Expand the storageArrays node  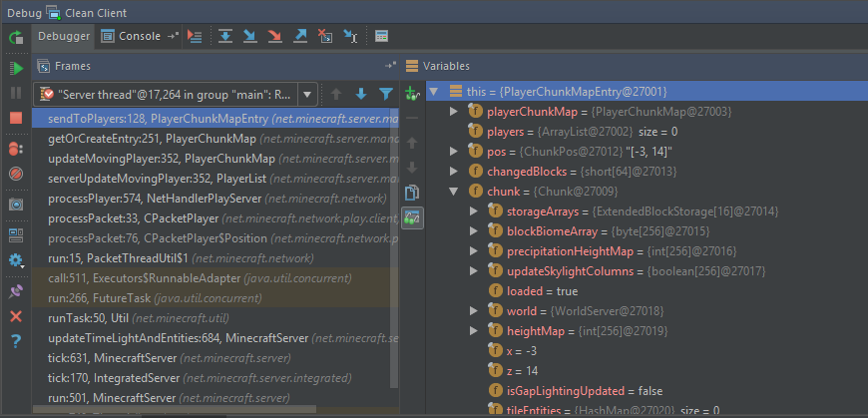474,210
